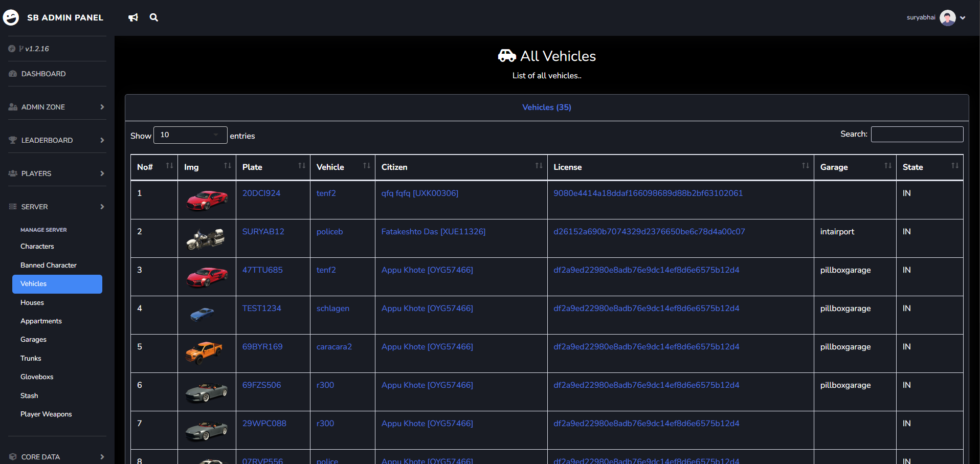
Task: Click the car icon above All Vehicles heading
Action: pyautogui.click(x=506, y=56)
